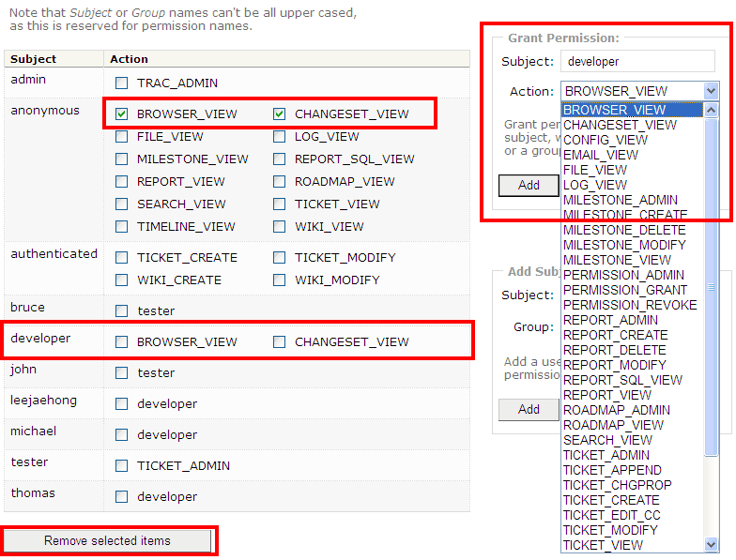Choose WIKI-adjacent ROADMAP_ADMIN option in dropdown list
The height and width of the screenshot is (560, 736).
point(616,410)
